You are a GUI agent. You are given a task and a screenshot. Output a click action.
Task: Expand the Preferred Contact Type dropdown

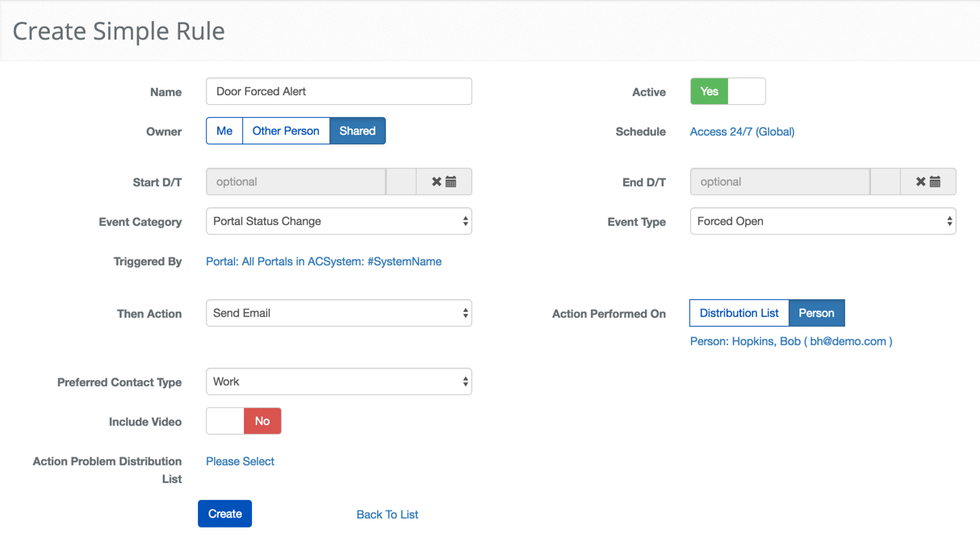pos(338,382)
